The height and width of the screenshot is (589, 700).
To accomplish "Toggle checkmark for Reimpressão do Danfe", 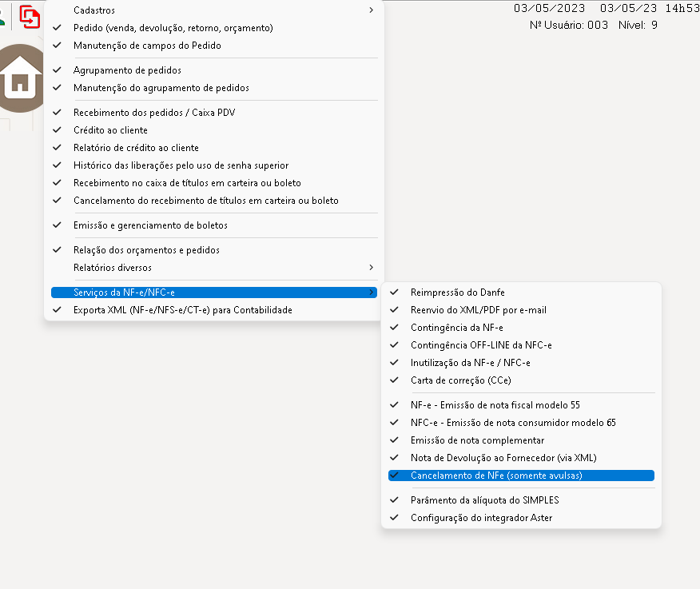I will click(x=394, y=293).
